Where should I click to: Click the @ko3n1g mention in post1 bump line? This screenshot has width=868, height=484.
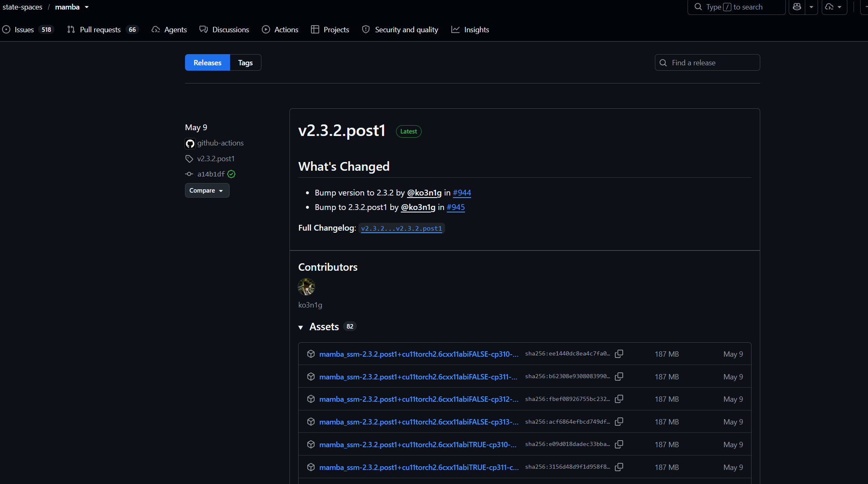[x=418, y=207]
